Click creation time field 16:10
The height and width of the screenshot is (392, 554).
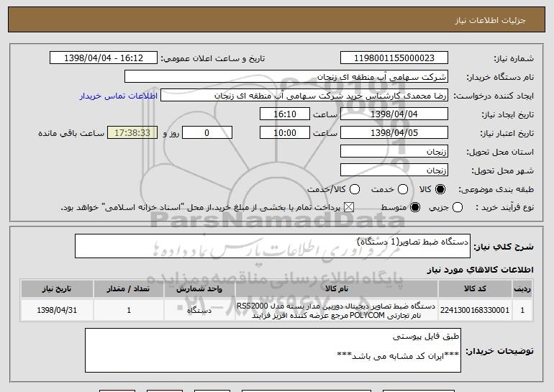point(285,114)
